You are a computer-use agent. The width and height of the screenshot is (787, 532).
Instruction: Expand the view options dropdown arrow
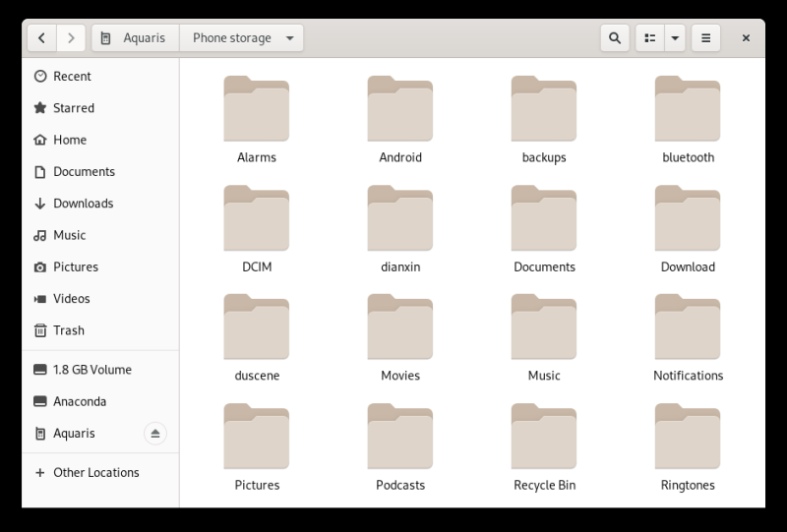click(676, 38)
